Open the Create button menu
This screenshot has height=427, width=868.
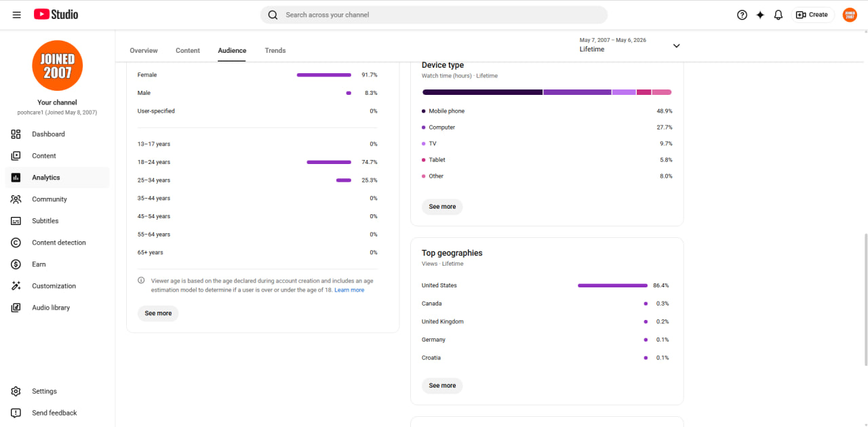tap(812, 15)
